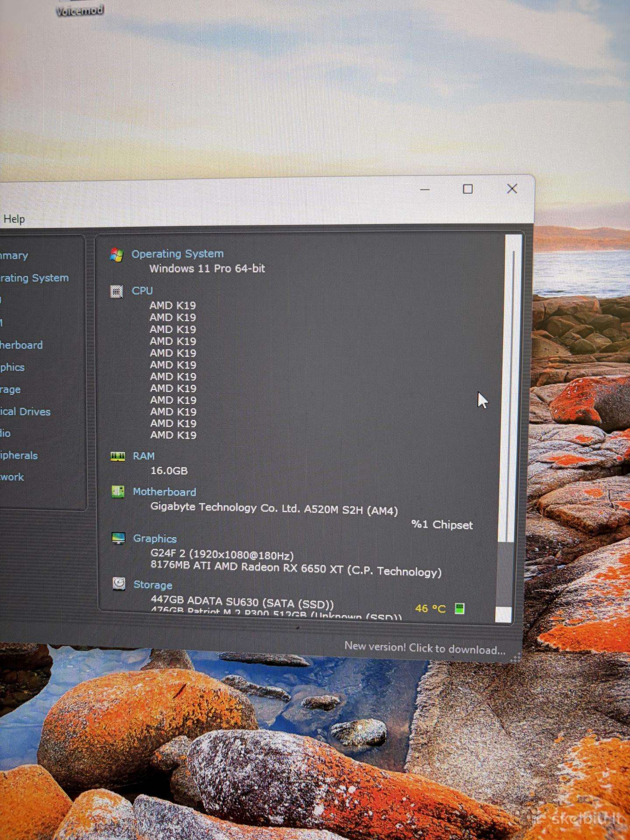Select Graphics in the sidebar
630x840 pixels.
(x=12, y=367)
